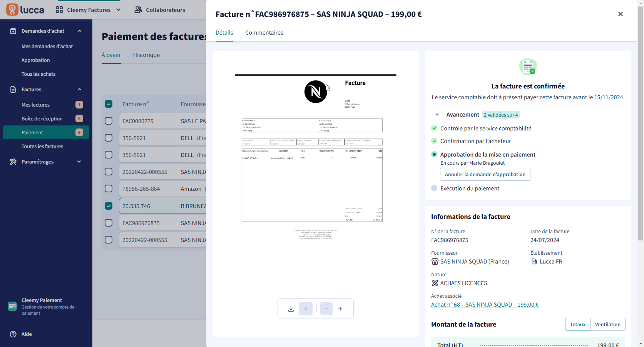Click the invoice date value 24/07/2024

[545, 240]
